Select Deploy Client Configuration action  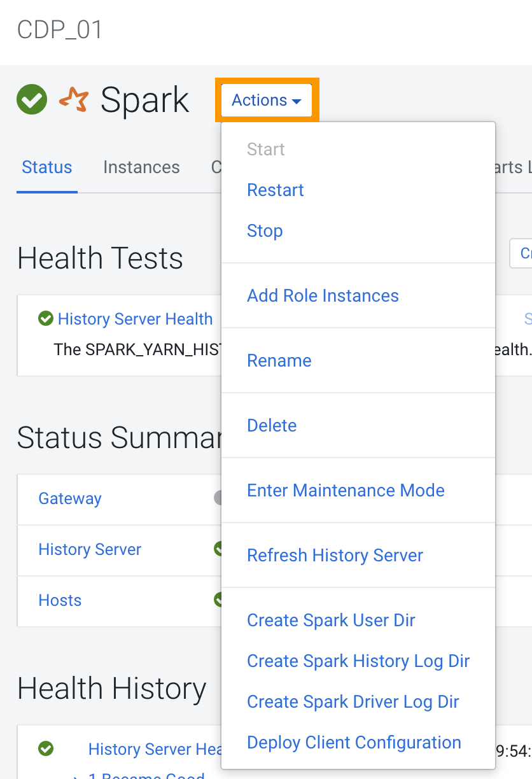click(354, 743)
